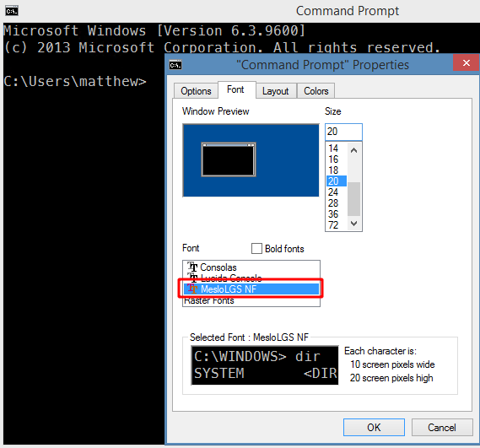The width and height of the screenshot is (480, 448).
Task: Click the size list up arrow
Action: 353,150
